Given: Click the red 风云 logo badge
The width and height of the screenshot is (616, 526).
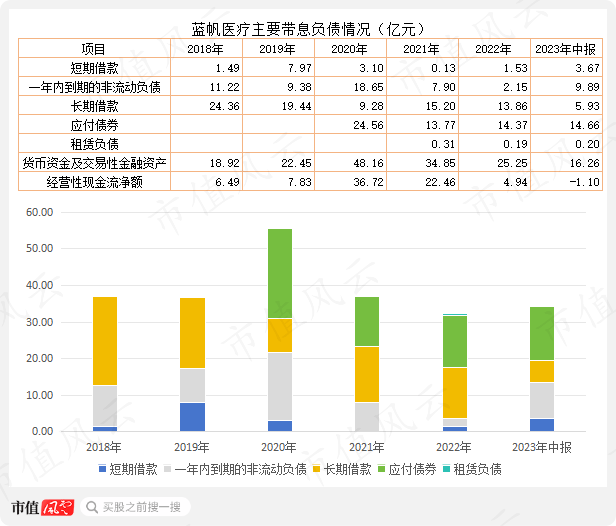Looking at the screenshot, I should pyautogui.click(x=57, y=507).
